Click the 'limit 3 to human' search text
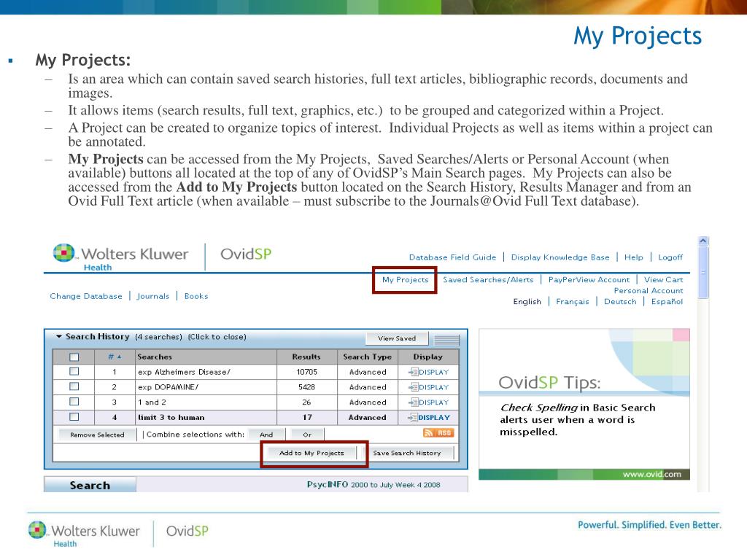 point(171,418)
